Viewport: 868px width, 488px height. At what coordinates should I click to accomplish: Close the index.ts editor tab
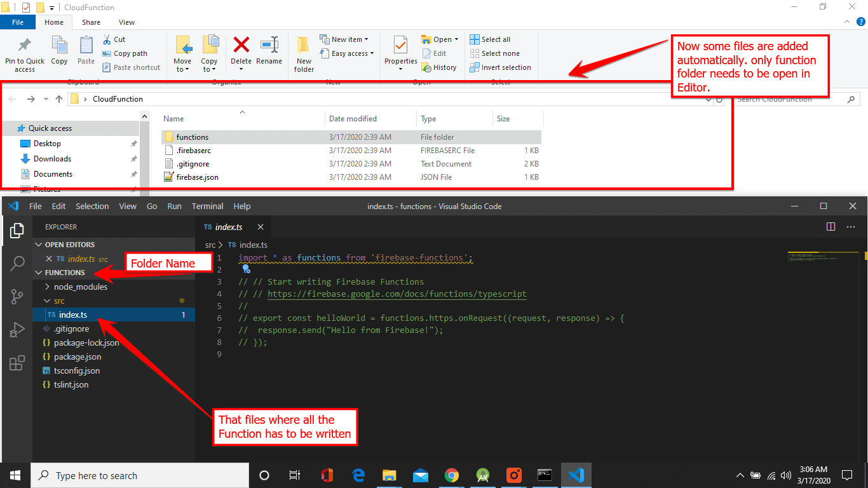click(x=260, y=227)
